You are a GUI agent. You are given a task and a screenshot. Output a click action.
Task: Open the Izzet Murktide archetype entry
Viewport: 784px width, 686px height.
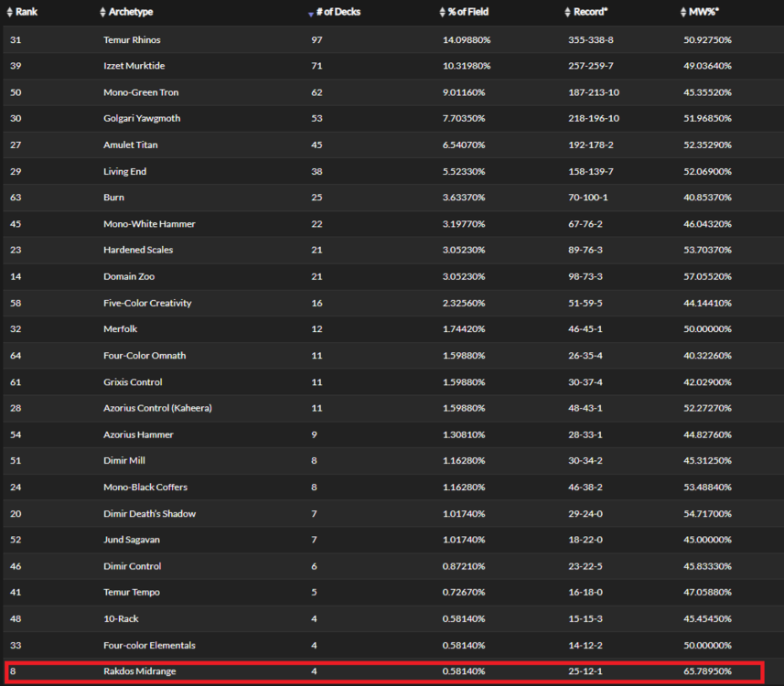tap(134, 66)
